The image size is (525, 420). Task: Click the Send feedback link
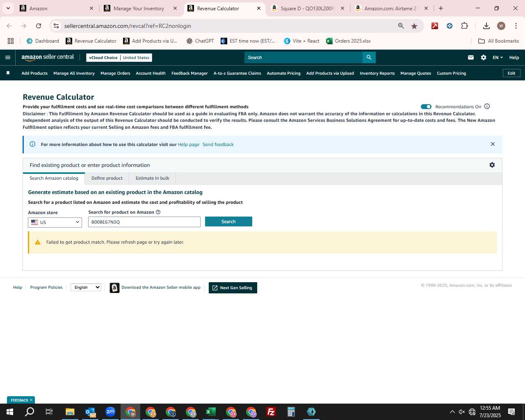click(x=218, y=144)
